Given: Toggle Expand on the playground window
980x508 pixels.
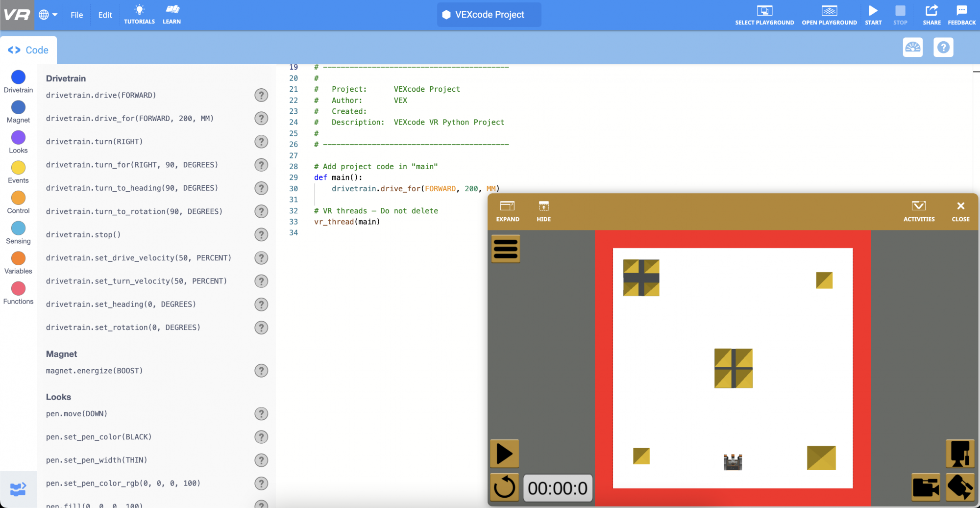Looking at the screenshot, I should (507, 211).
